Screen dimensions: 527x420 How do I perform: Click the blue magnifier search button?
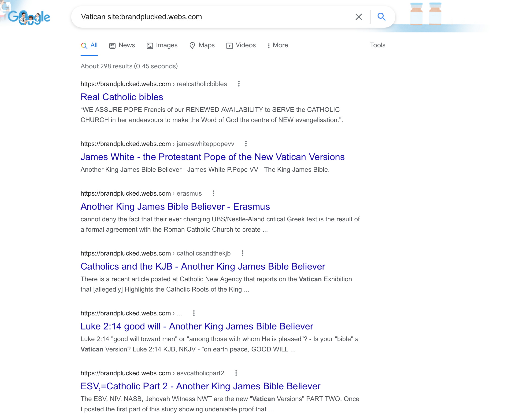coord(382,17)
